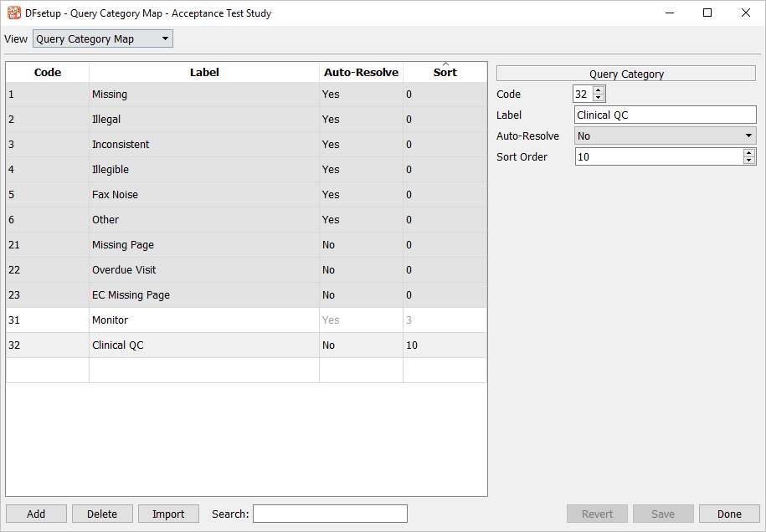This screenshot has width=766, height=532.
Task: Maximize the DFsetup window
Action: tap(707, 13)
